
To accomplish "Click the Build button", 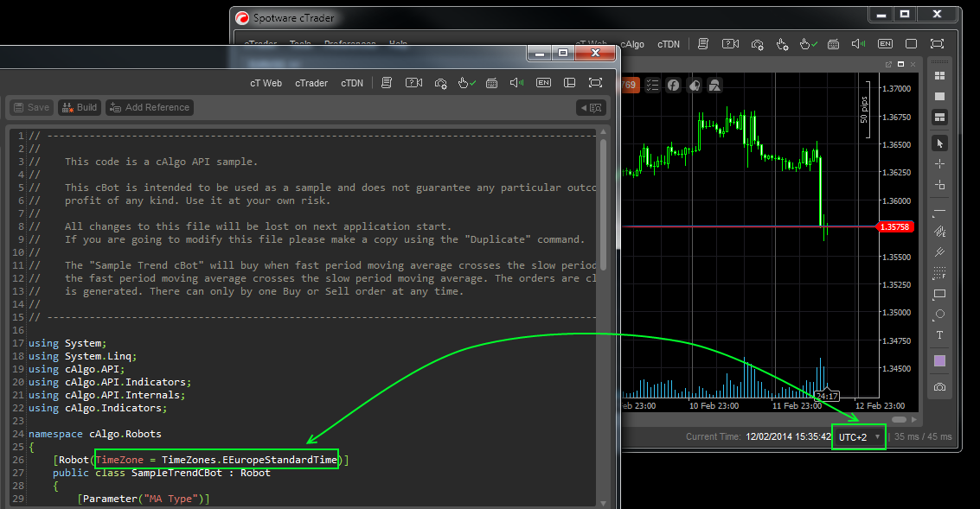I will 80,107.
